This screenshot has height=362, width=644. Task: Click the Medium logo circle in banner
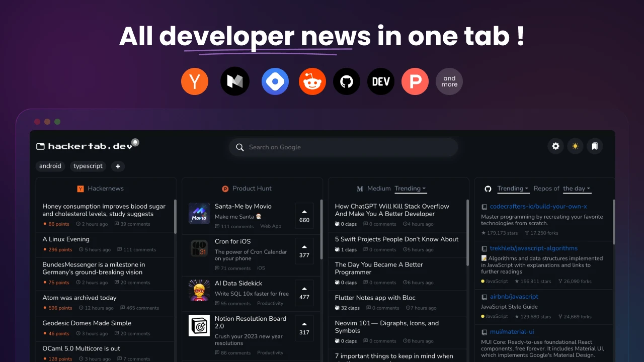pyautogui.click(x=235, y=81)
